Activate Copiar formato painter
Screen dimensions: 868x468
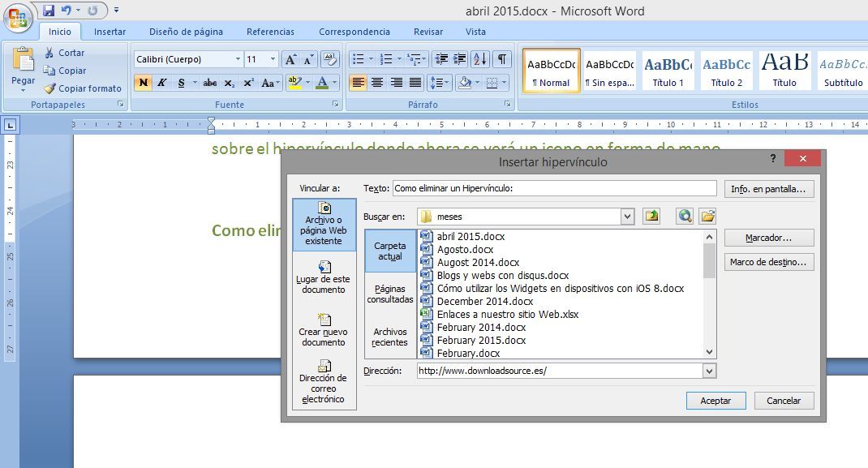pos(83,88)
